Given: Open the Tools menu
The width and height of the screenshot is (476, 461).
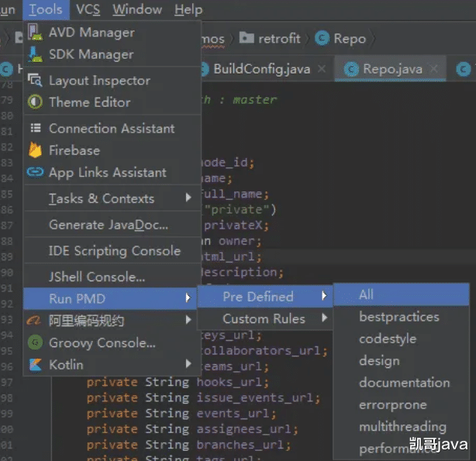Looking at the screenshot, I should (x=46, y=9).
